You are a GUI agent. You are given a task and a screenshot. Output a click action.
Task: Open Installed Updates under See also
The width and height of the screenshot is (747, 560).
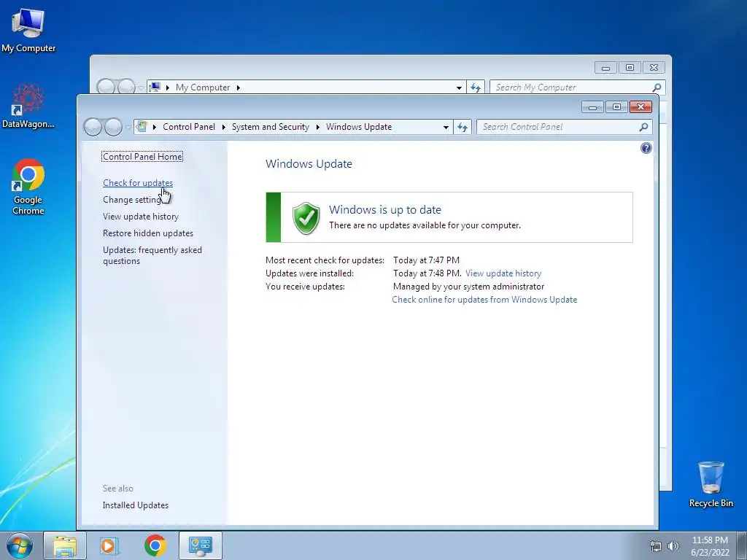135,505
